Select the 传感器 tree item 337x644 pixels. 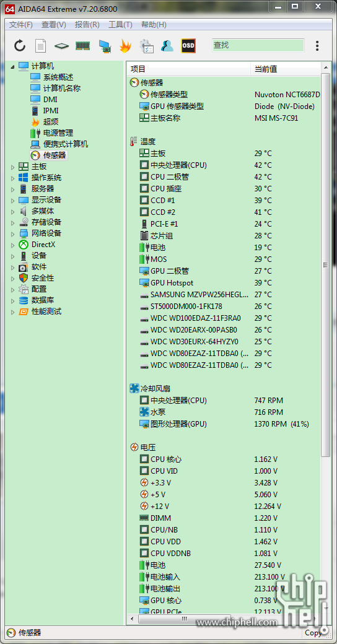coord(55,155)
